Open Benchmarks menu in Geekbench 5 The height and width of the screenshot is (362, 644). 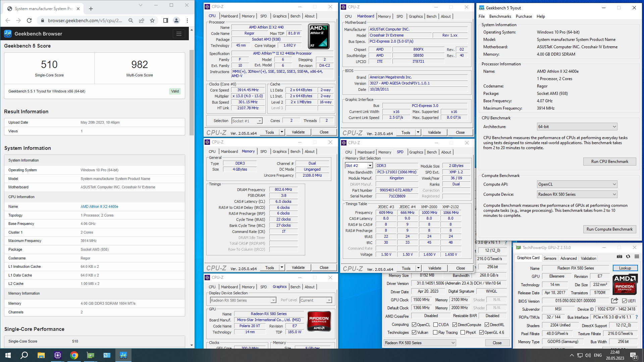[x=500, y=16]
